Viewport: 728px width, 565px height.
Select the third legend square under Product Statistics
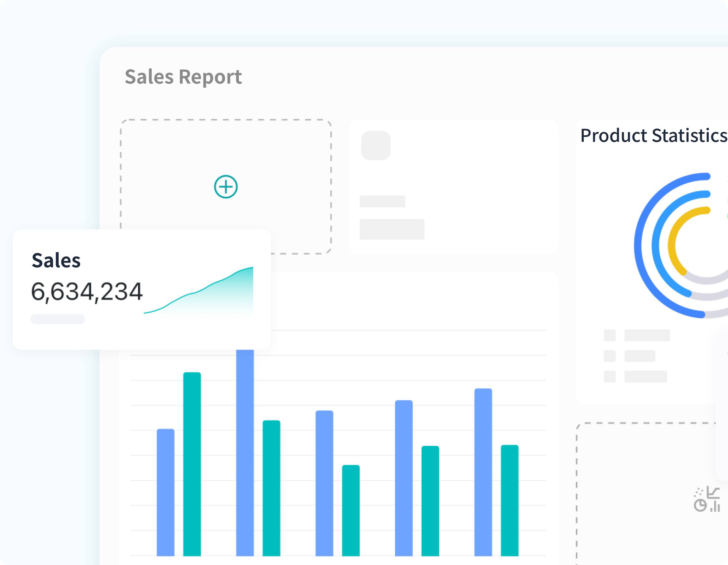coord(610,377)
